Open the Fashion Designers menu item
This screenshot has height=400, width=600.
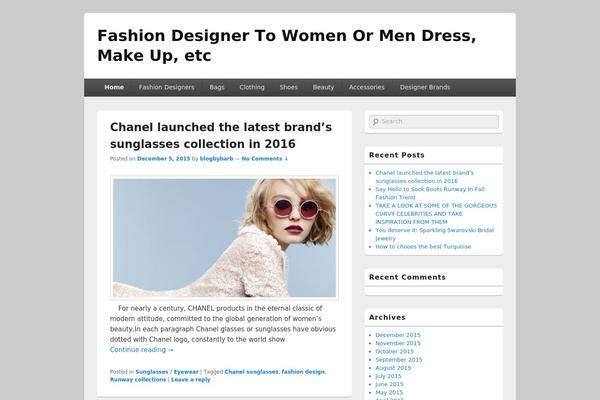click(x=166, y=87)
